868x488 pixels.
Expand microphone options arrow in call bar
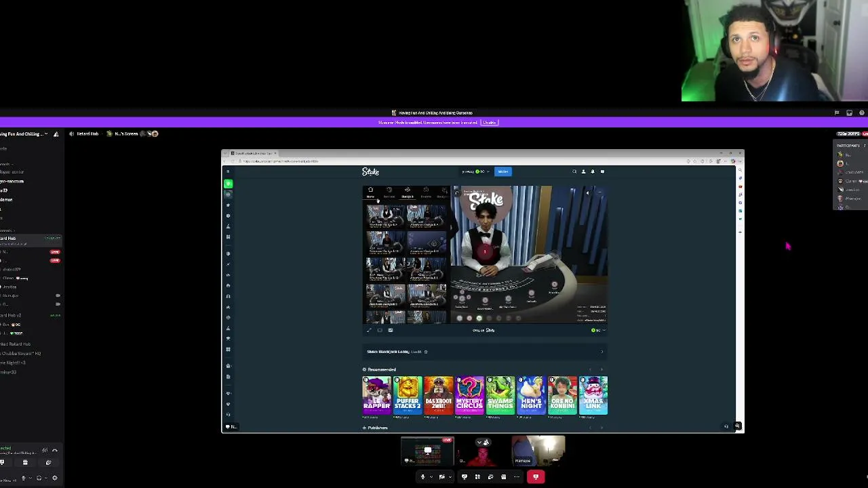pos(431,477)
